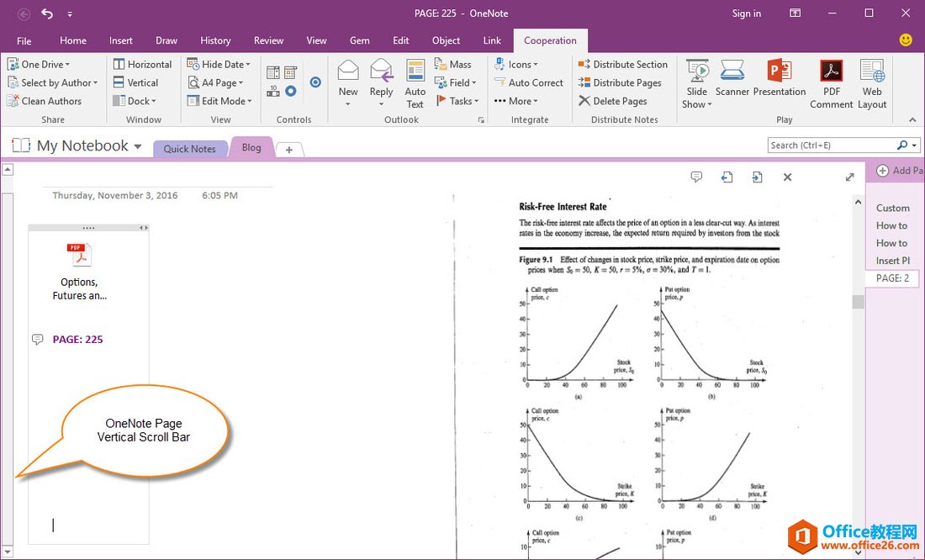Open the Quick Notes section tab
Viewport: 925px width, 560px height.
(189, 149)
